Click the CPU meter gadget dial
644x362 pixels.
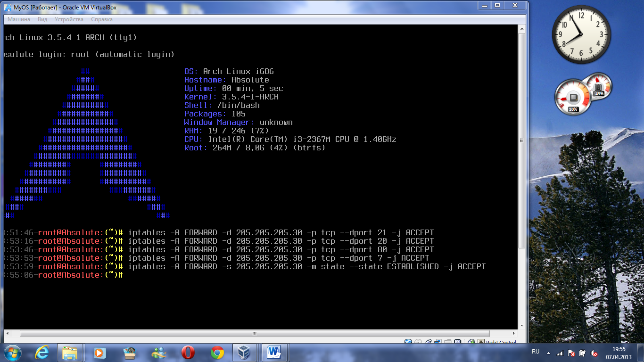pyautogui.click(x=573, y=97)
